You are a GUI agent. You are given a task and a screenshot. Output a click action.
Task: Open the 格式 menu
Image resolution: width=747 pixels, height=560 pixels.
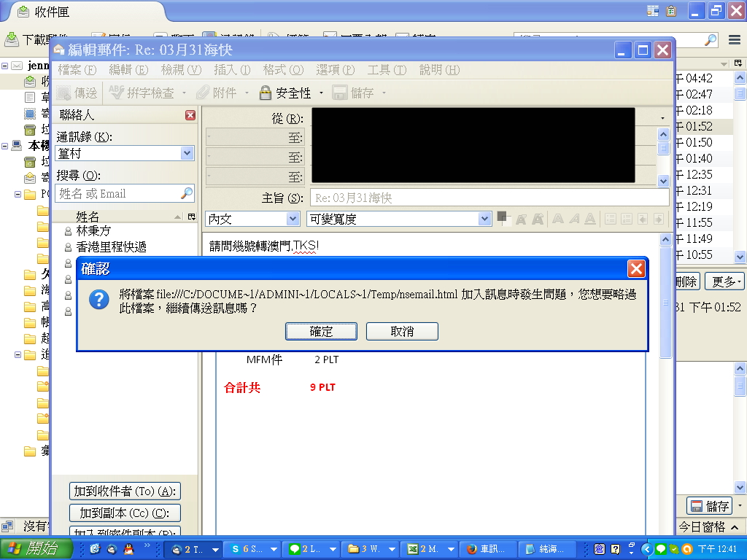pos(283,70)
